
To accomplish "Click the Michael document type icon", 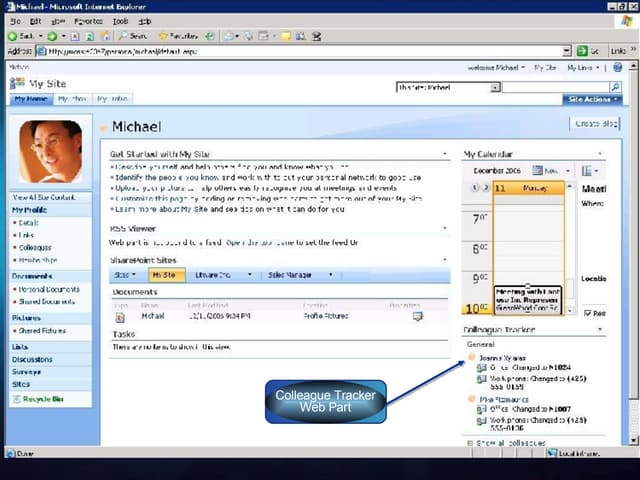I will [x=121, y=316].
